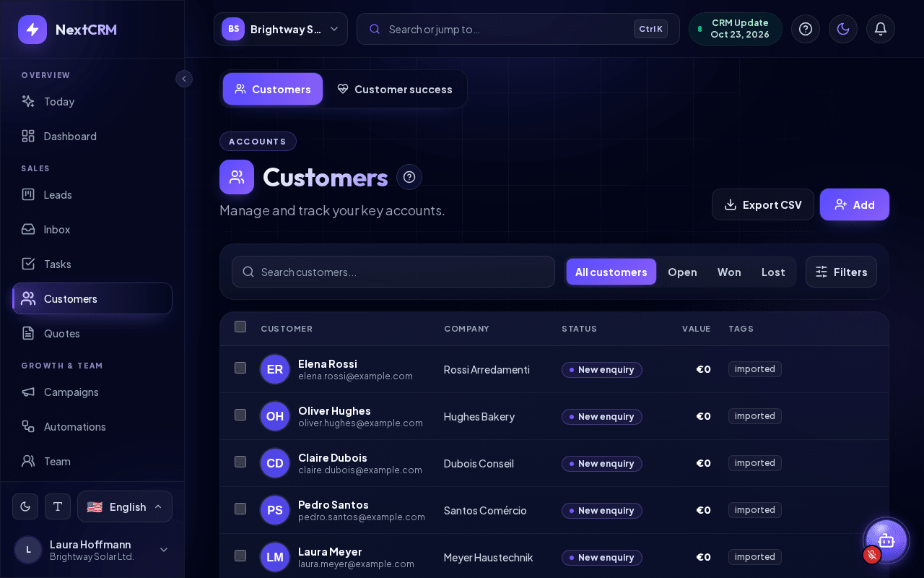
Task: Click the help icon in top bar
Action: pos(806,29)
